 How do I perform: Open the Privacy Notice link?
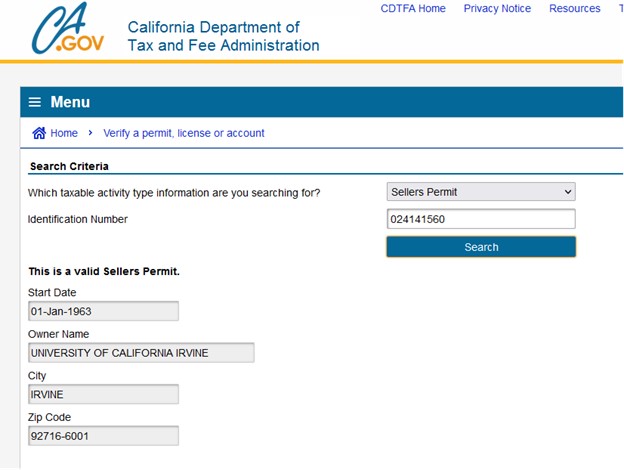(x=497, y=9)
